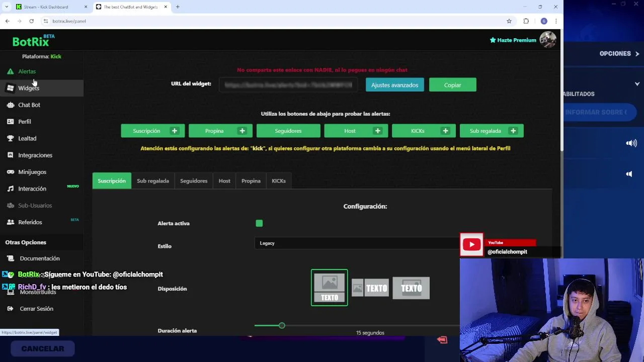The height and width of the screenshot is (362, 644).
Task: Open the Estilo Legacy dropdown
Action: (x=357, y=243)
